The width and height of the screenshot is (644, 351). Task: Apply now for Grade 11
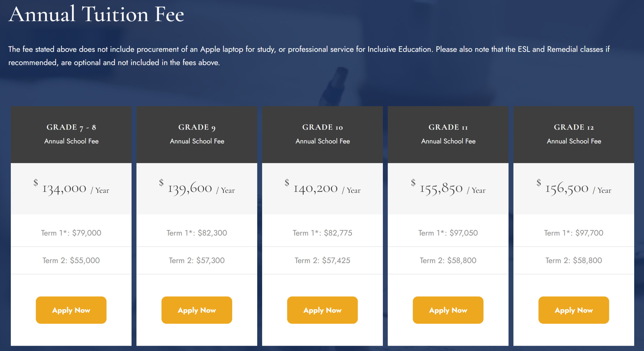[448, 310]
